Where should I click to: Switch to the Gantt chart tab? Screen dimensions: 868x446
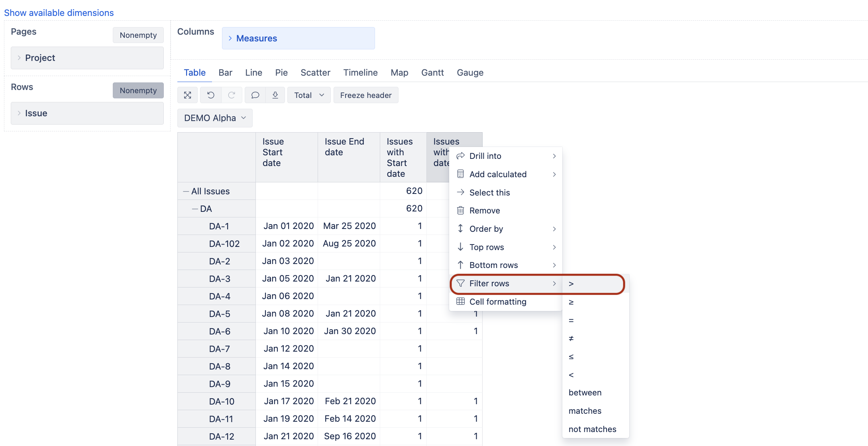click(432, 72)
